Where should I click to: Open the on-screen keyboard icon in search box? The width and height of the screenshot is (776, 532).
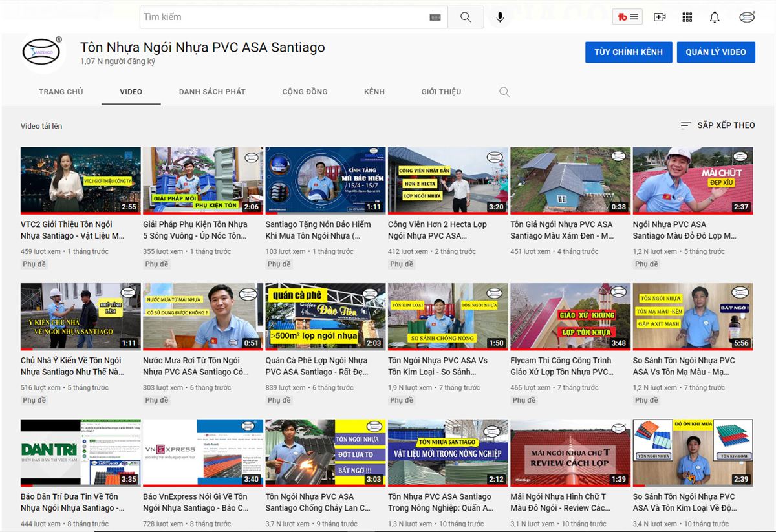click(x=435, y=17)
